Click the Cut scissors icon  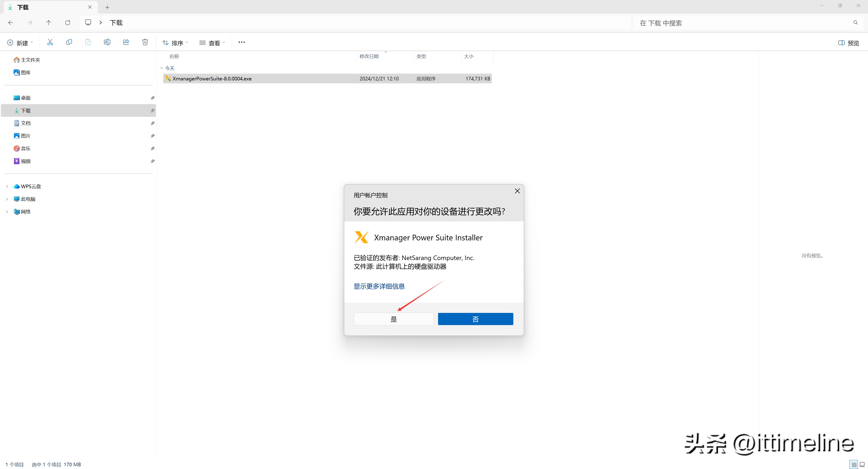(50, 42)
